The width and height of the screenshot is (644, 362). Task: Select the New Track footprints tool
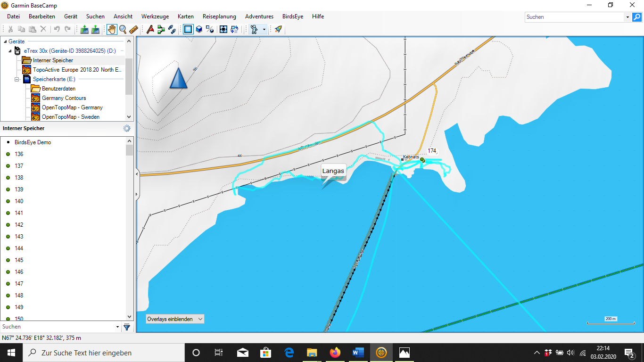point(172,29)
